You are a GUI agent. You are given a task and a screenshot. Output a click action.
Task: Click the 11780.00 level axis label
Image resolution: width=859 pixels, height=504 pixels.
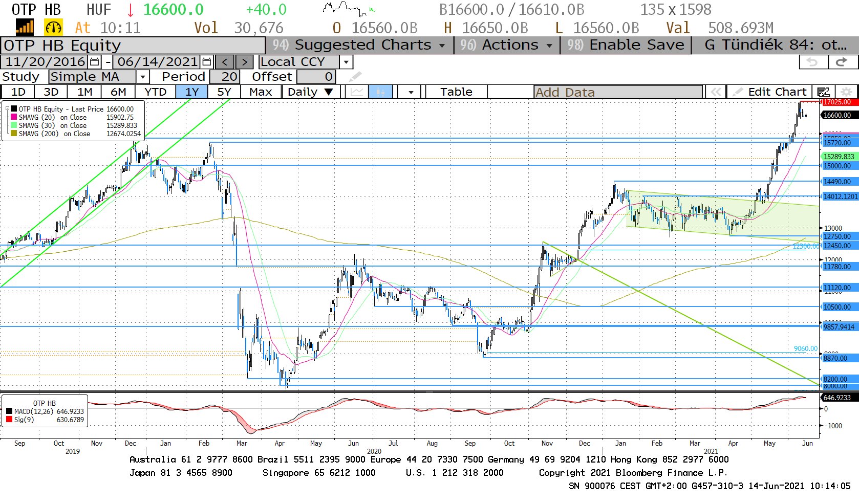point(839,267)
